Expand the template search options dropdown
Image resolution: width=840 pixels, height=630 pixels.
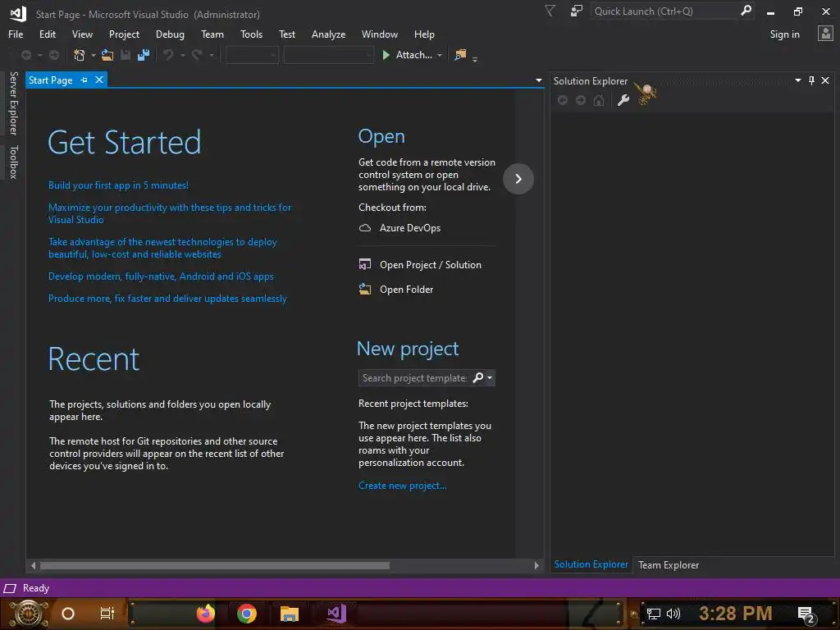[x=490, y=377]
